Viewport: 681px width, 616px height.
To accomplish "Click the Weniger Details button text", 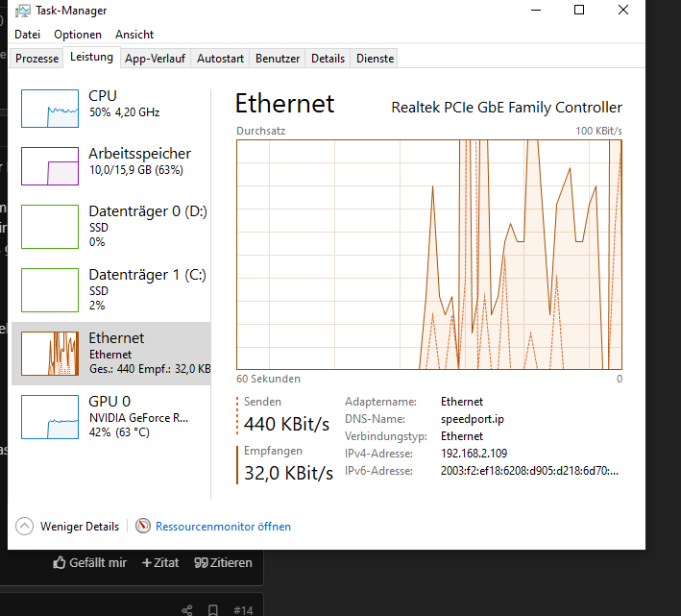I will 80,527.
